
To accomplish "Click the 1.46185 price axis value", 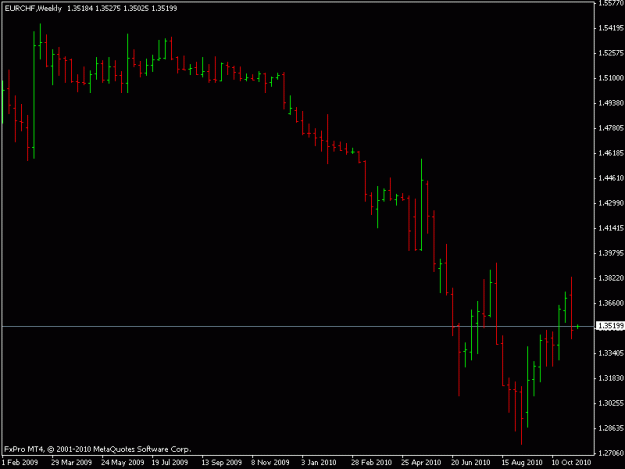I will tap(611, 153).
